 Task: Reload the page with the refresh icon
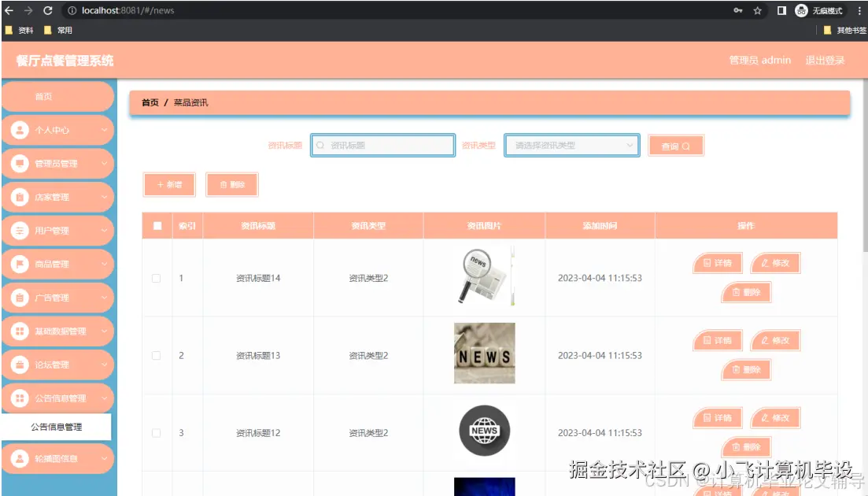(48, 10)
